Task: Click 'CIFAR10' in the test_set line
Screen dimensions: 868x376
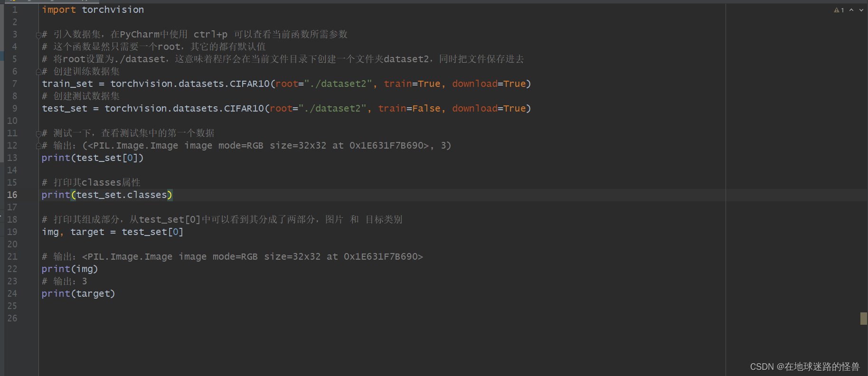Action: (244, 108)
